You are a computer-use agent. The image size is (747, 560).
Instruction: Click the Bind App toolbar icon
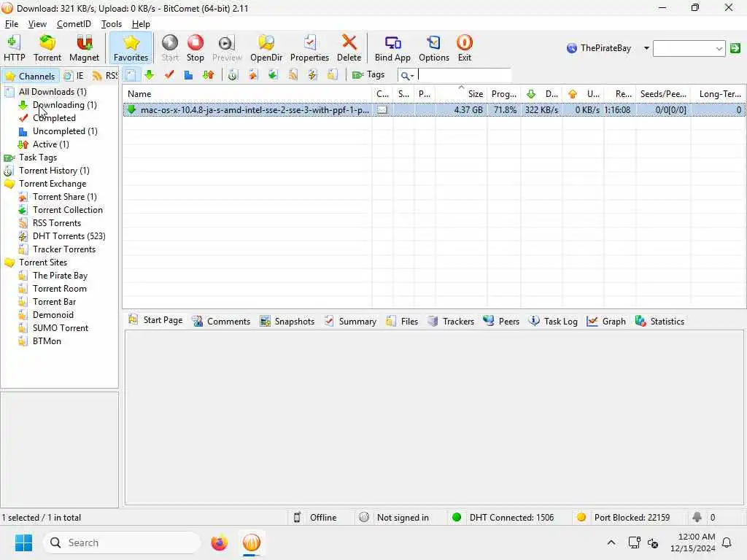392,48
